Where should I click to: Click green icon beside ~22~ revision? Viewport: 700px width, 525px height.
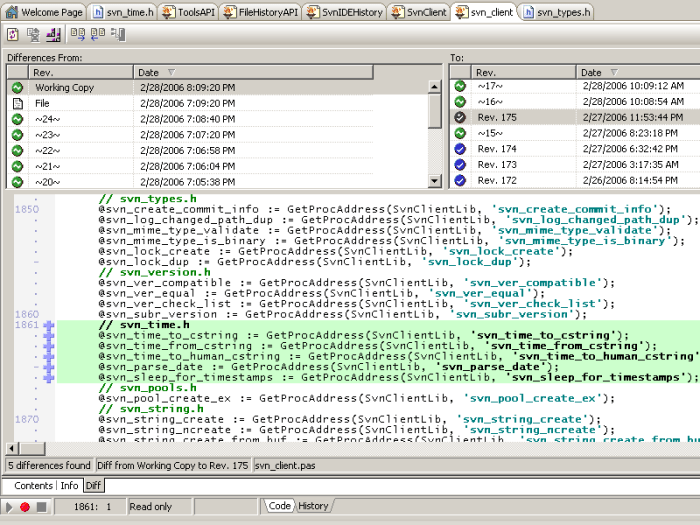(17, 150)
